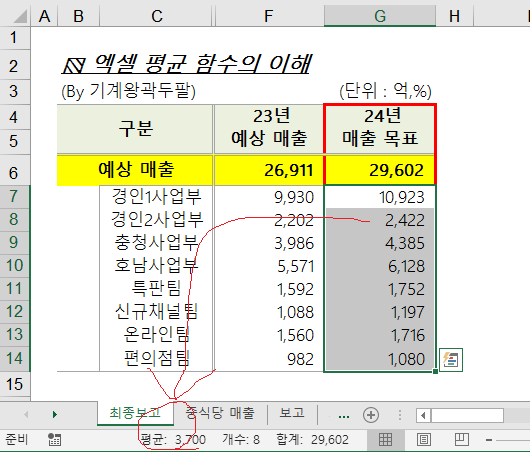Click the (단위 : 억,%) cell
This screenshot has height=452, width=530.
tap(385, 91)
